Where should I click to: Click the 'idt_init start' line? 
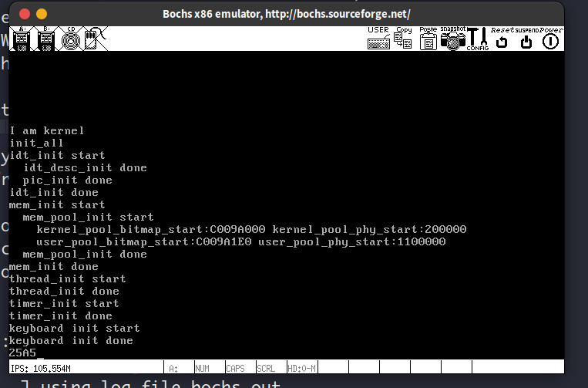[x=57, y=156]
